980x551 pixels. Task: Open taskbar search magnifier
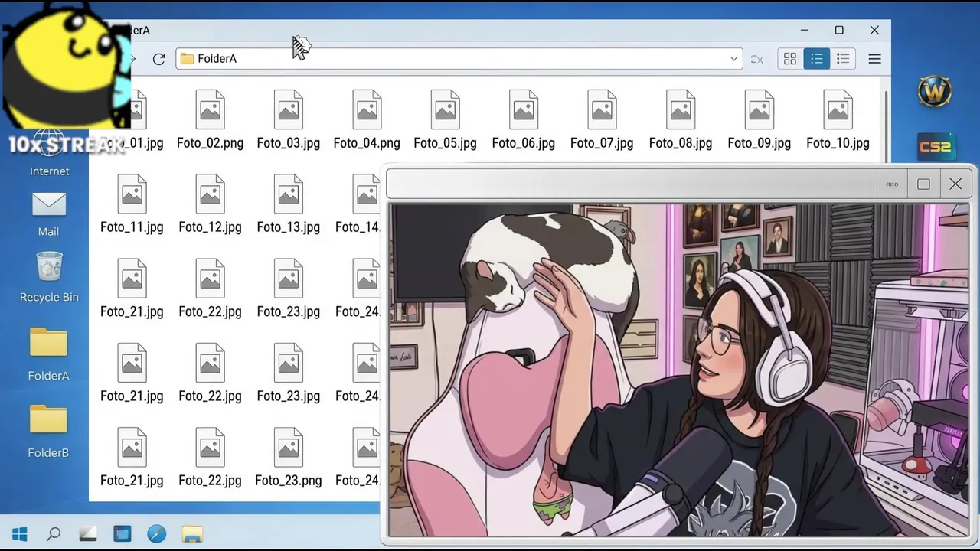pyautogui.click(x=54, y=533)
